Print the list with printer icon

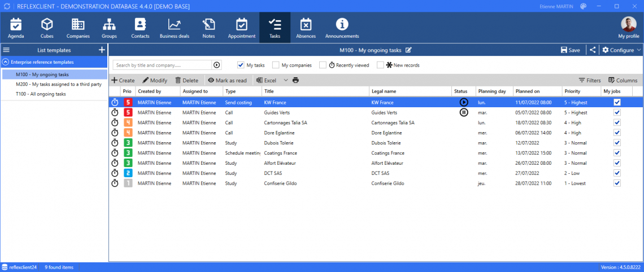[x=295, y=80]
